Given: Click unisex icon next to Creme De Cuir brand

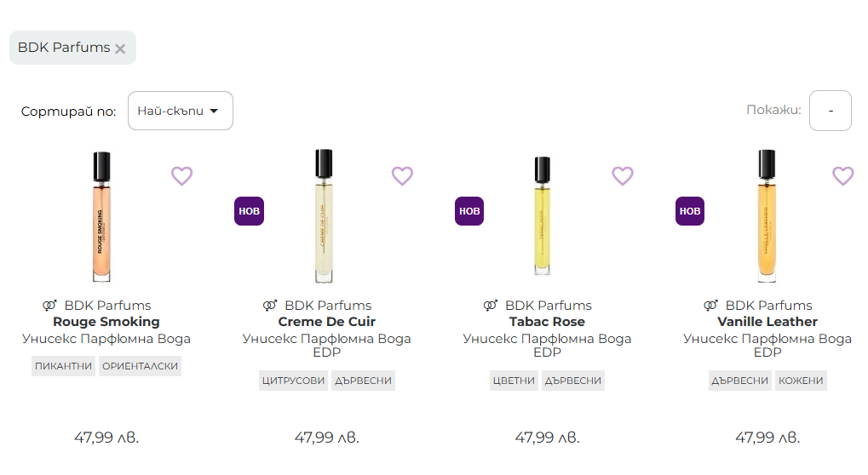Looking at the screenshot, I should click(270, 306).
